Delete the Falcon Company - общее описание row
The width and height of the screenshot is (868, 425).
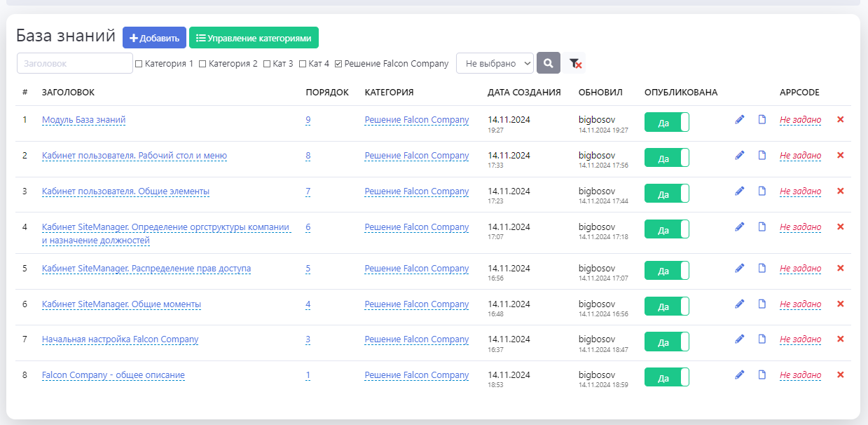click(840, 375)
